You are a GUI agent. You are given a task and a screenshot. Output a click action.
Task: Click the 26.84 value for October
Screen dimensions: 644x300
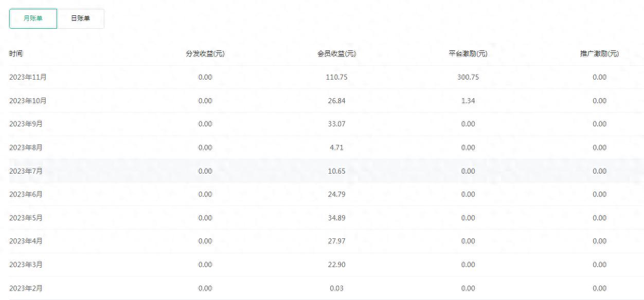click(x=337, y=101)
